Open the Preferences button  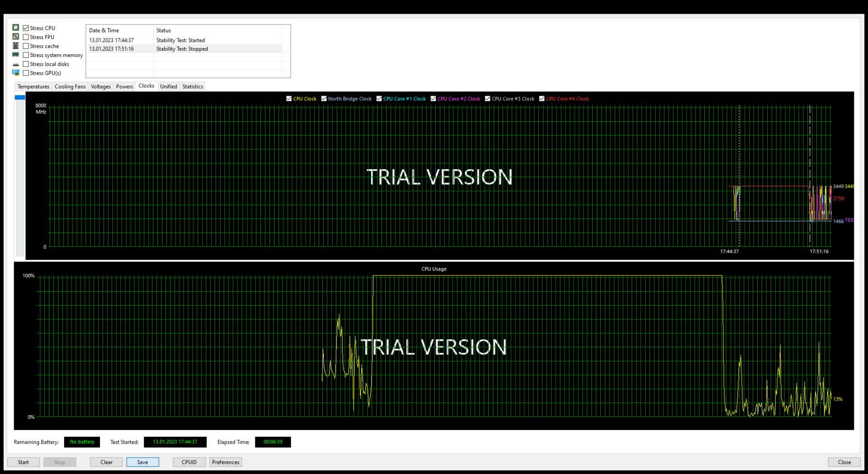tap(226, 462)
